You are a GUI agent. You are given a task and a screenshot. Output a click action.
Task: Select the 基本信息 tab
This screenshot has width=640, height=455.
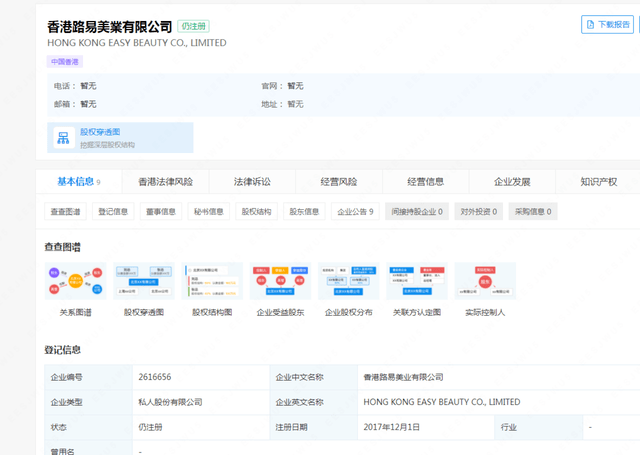coord(79,182)
